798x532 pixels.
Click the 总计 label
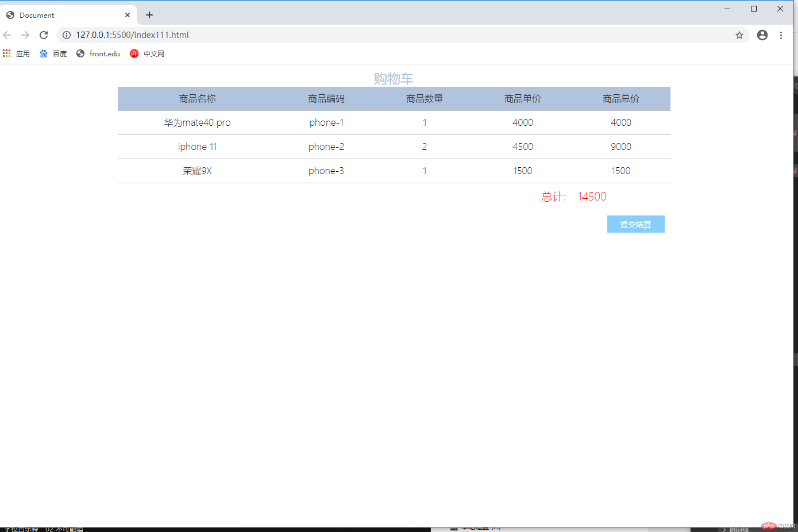pyautogui.click(x=554, y=196)
